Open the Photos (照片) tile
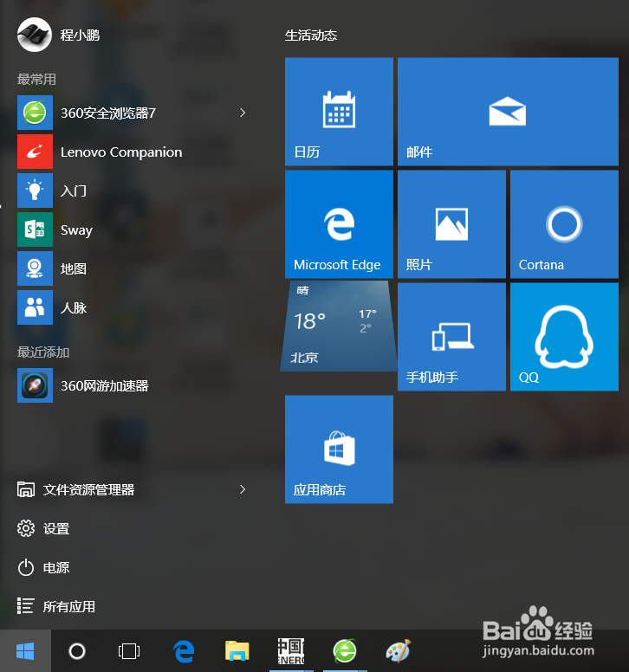Image resolution: width=629 pixels, height=672 pixels. pos(451,224)
